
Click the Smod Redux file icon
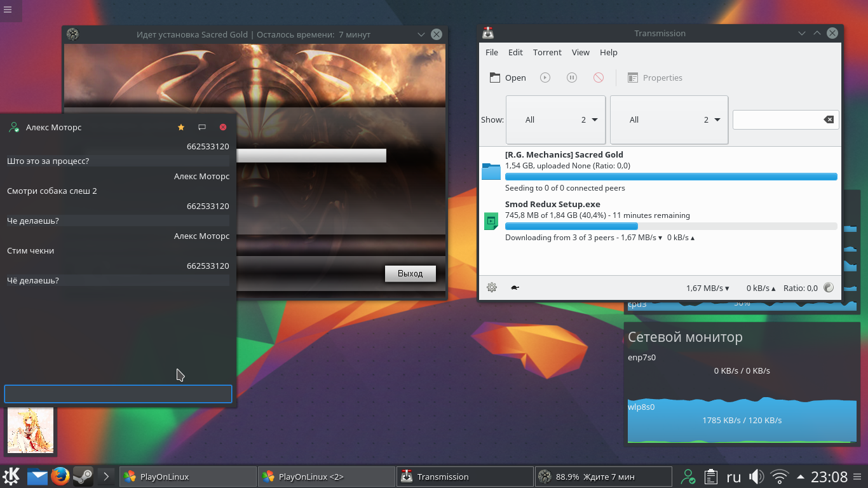click(x=491, y=220)
